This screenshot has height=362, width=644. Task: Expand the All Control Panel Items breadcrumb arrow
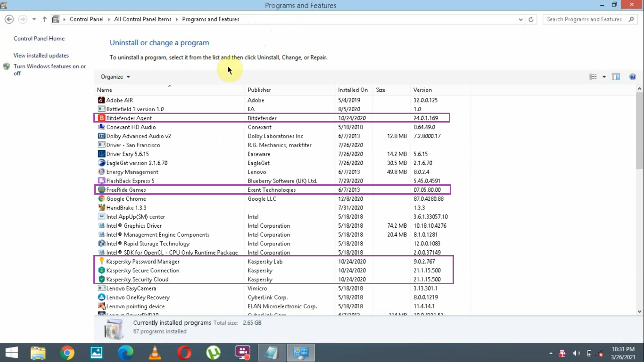(x=177, y=19)
